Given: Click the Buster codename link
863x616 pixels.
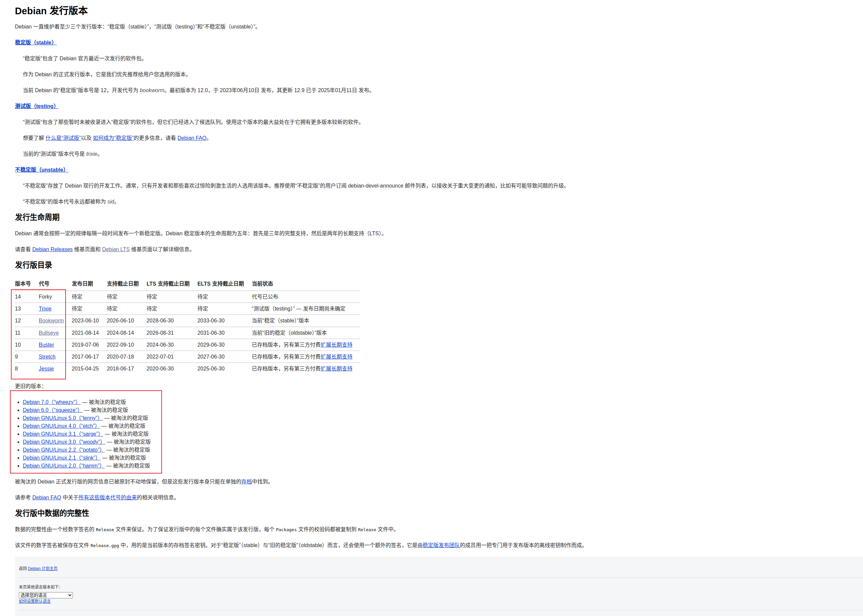Looking at the screenshot, I should tap(46, 345).
